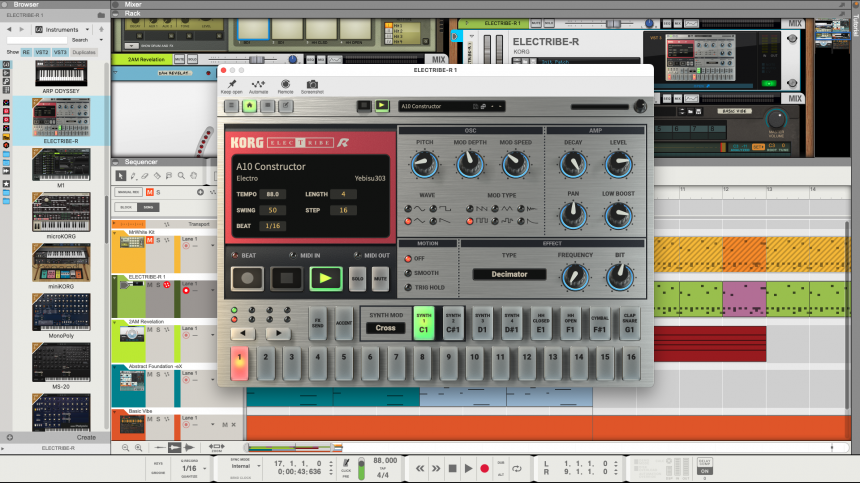Set MOTION to SMOOTH

pos(408,273)
